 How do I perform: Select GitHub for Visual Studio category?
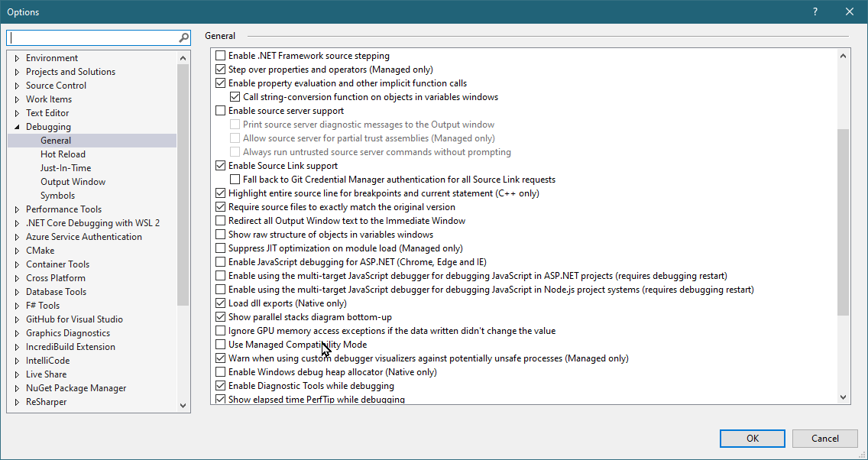click(x=74, y=319)
